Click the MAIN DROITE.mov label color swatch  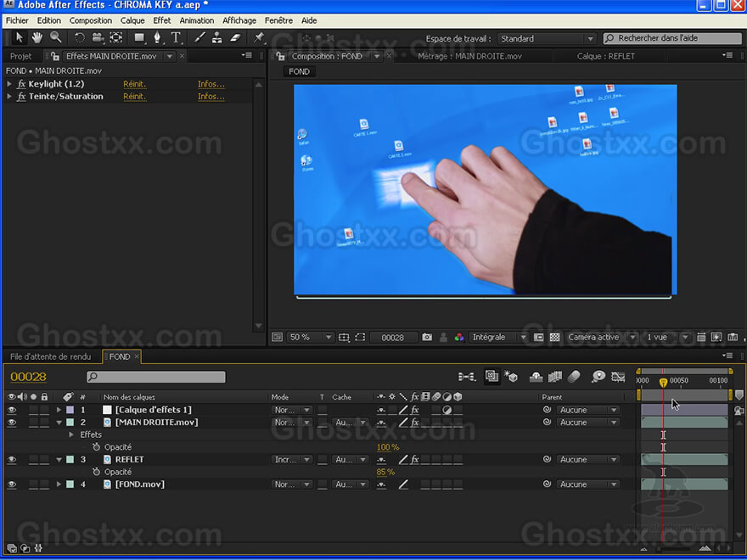(x=70, y=422)
